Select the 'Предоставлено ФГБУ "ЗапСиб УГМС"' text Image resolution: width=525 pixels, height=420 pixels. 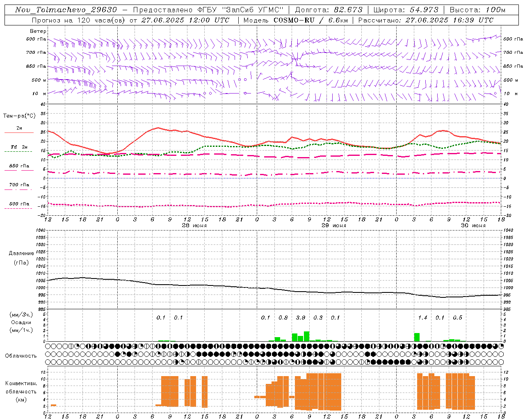[208, 10]
